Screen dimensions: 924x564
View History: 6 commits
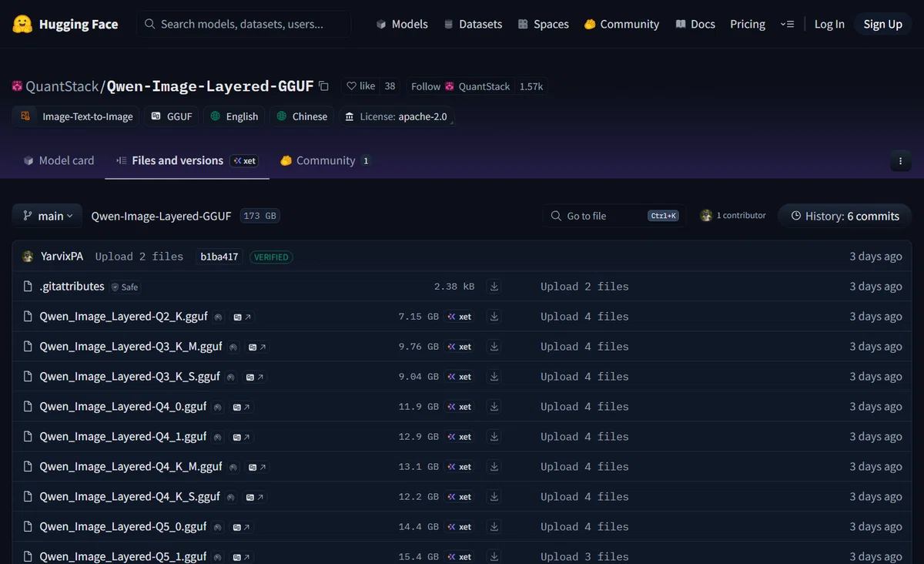tap(845, 216)
